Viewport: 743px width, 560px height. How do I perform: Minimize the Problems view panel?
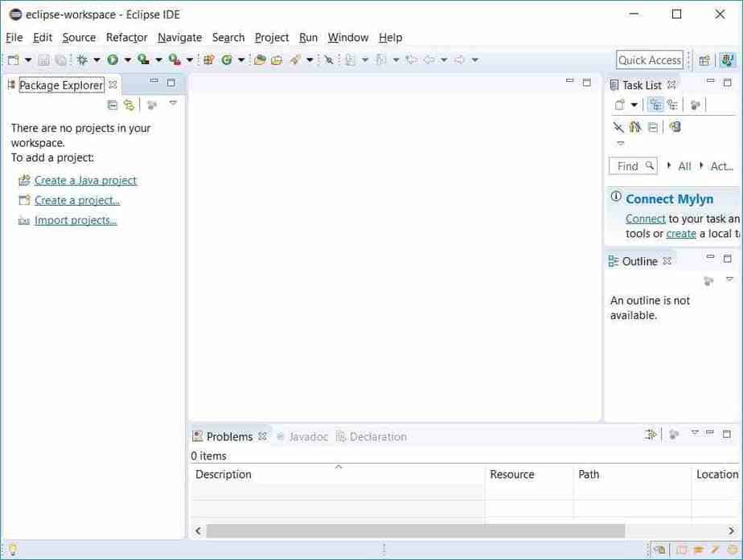coord(710,433)
